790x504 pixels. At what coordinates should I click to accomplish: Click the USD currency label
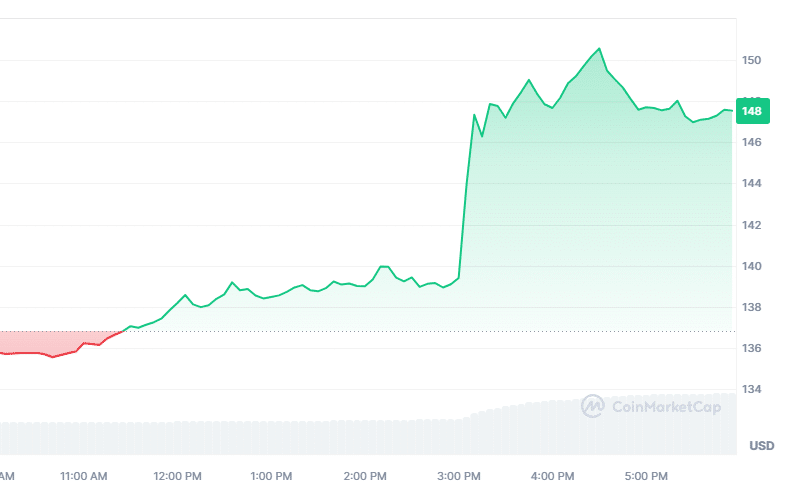[x=762, y=445]
